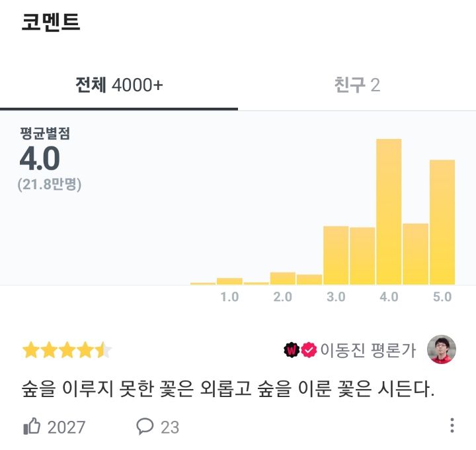
Task: Select the 4.5 rating bar
Action: (416, 254)
